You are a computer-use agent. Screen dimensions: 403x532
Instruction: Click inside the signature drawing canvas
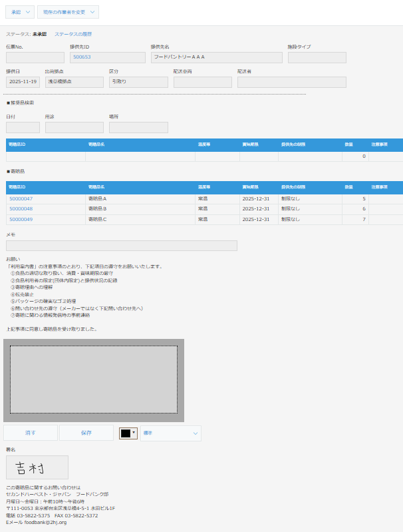[x=93, y=380]
